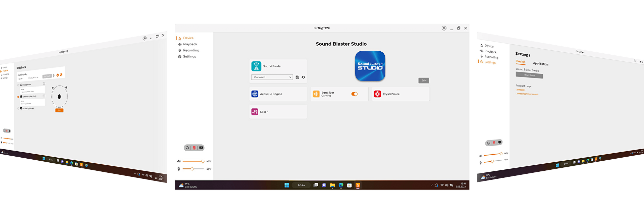Click the speaker position circle in Playback window
This screenshot has width=644, height=214.
(59, 97)
